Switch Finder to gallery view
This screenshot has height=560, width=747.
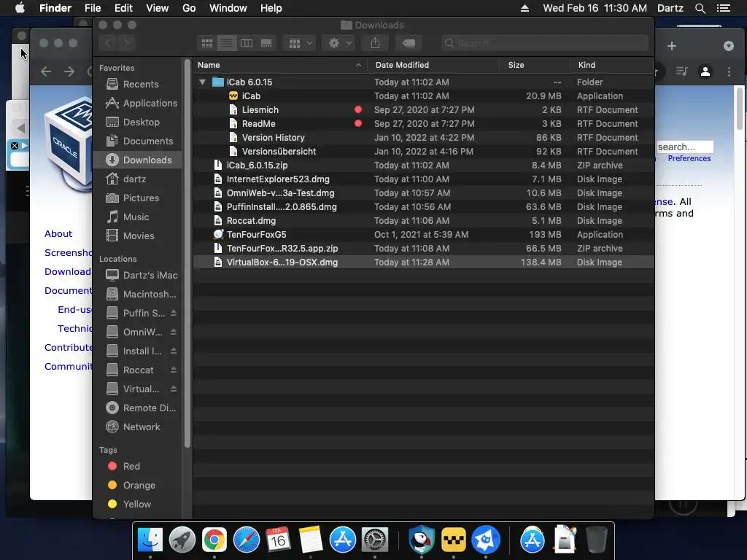266,43
